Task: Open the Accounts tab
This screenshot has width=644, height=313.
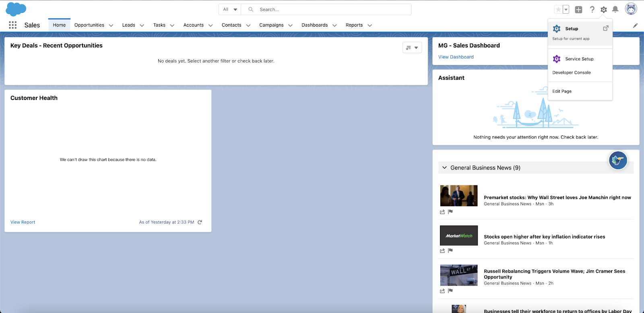Action: [194, 25]
